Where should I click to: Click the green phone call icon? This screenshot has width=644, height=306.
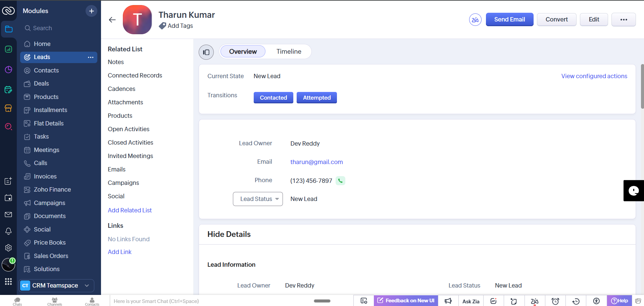pos(340,181)
